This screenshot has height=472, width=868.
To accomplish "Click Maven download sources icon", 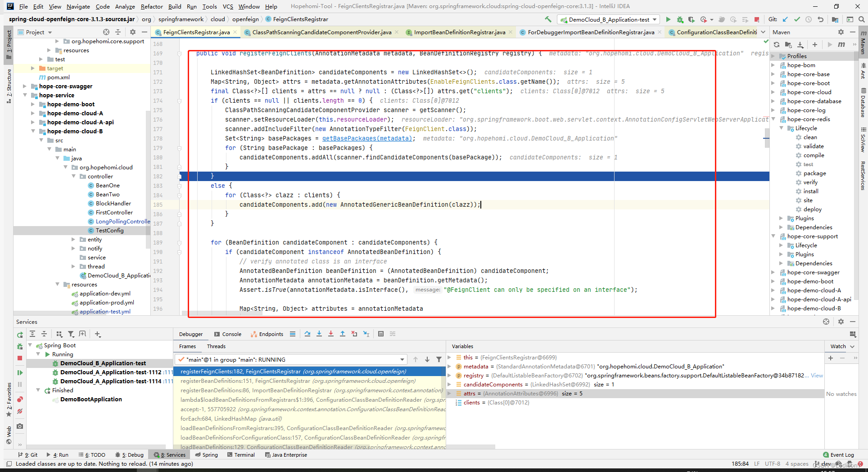I will (800, 45).
